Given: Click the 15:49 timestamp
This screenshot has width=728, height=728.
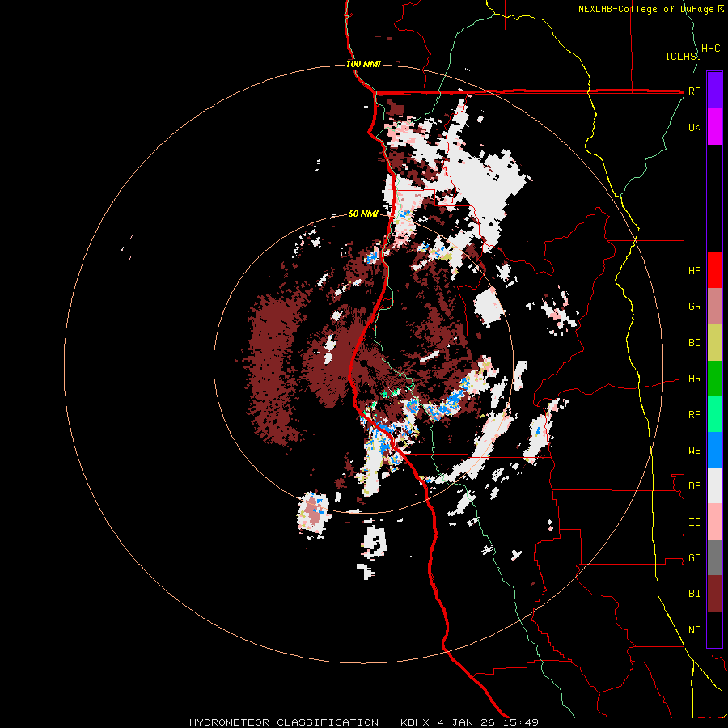Looking at the screenshot, I should tap(520, 722).
